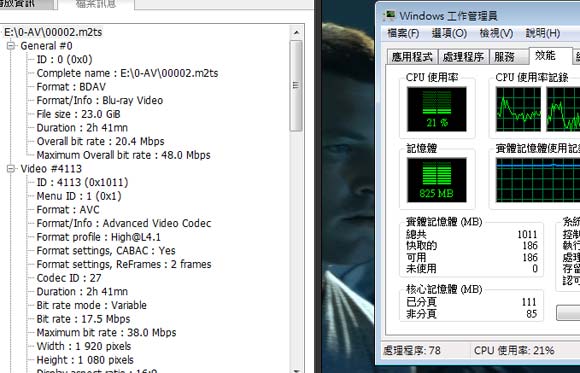Image resolution: width=580 pixels, height=373 pixels.
Task: Select the 'Codec ID : 27' row
Action: point(69,278)
